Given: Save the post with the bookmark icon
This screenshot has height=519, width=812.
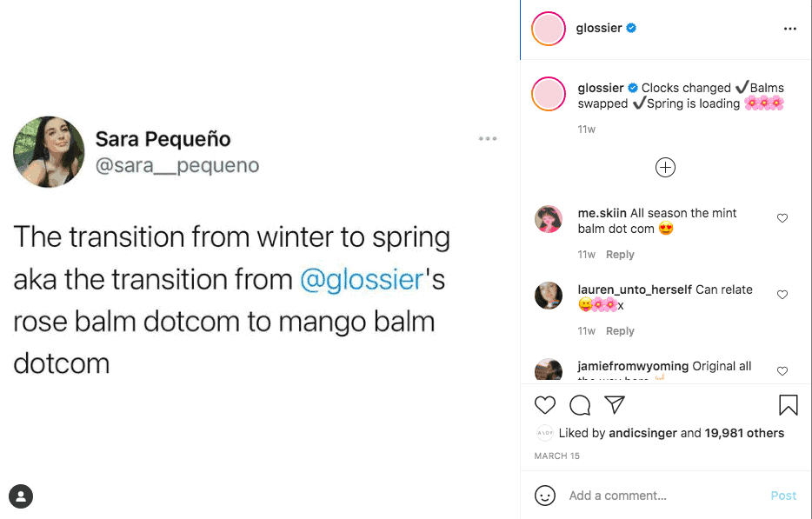Looking at the screenshot, I should coord(788,405).
